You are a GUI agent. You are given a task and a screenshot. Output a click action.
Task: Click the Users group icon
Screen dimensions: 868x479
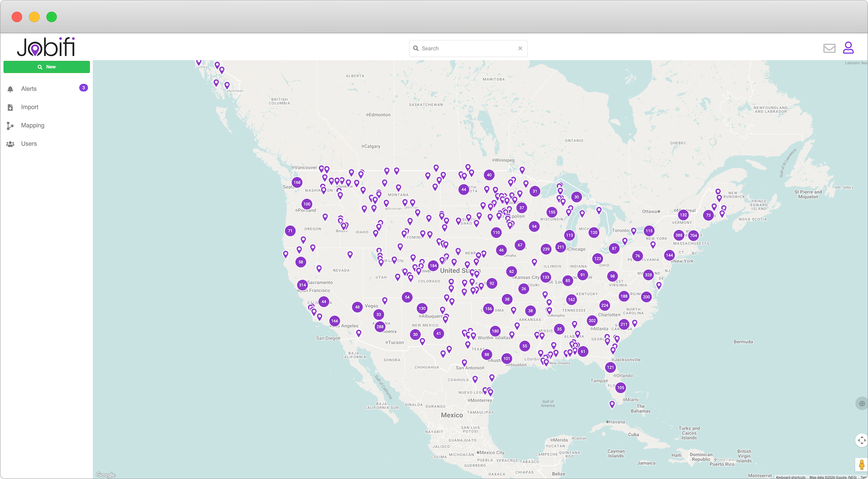(10, 144)
